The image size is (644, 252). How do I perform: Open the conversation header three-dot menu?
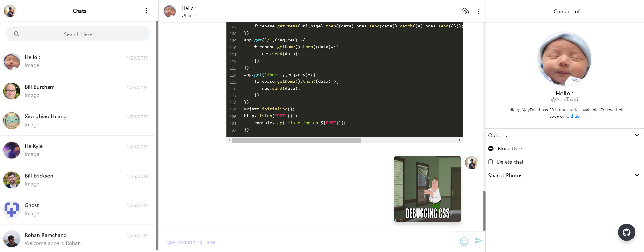(x=479, y=11)
